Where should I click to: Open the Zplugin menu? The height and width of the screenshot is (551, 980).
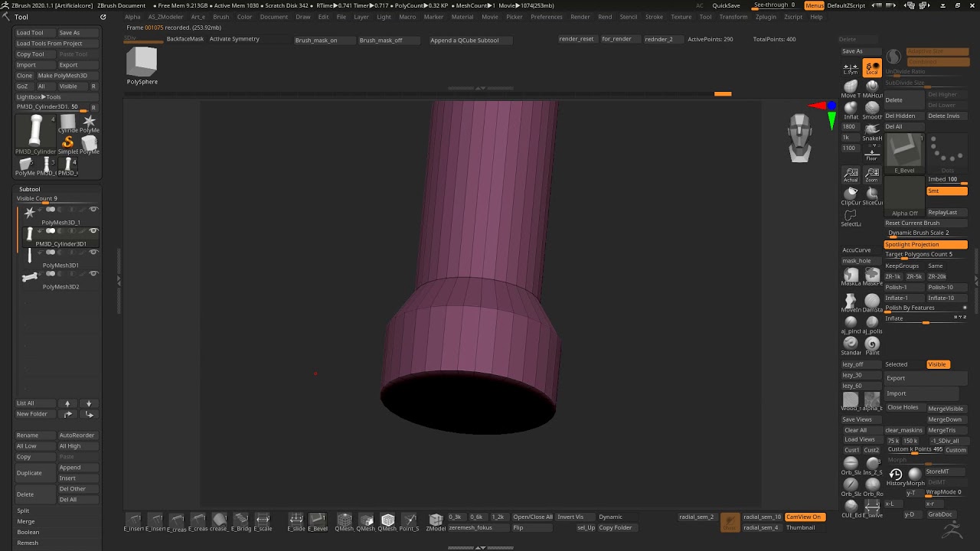(766, 17)
